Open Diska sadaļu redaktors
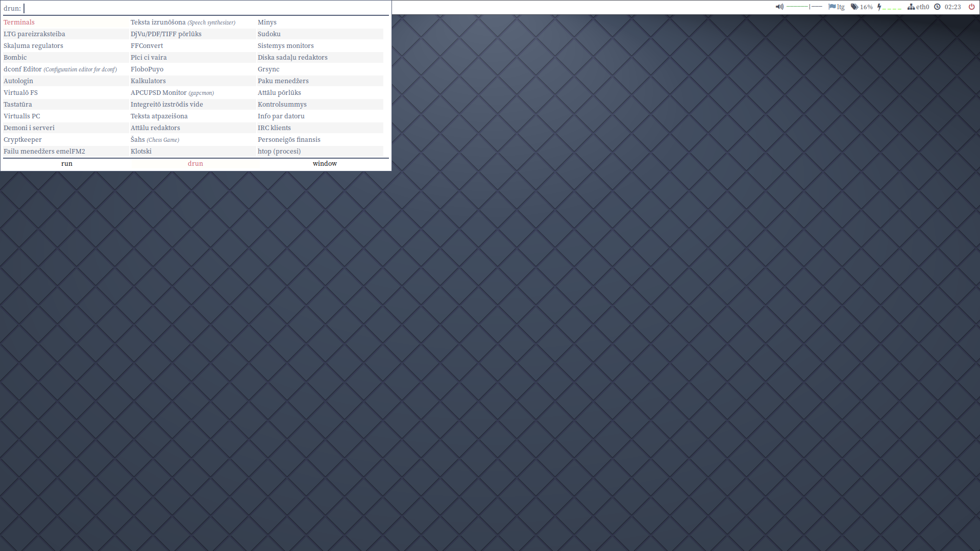The height and width of the screenshot is (551, 980). [x=320, y=58]
